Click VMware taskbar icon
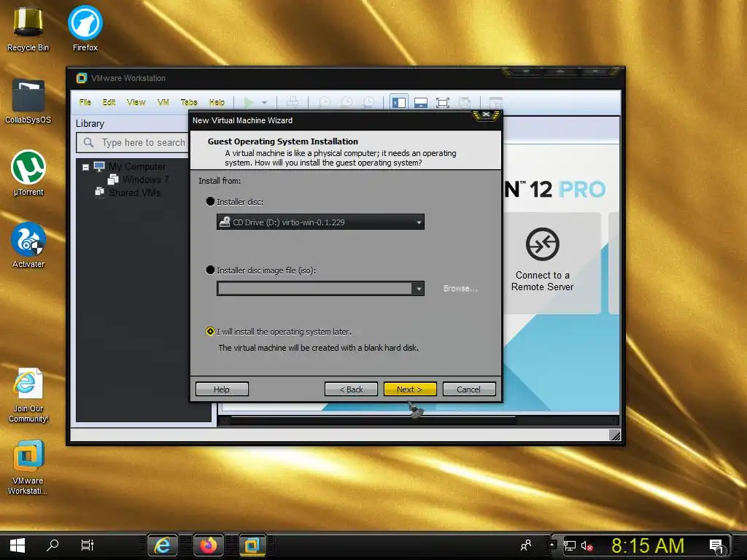 point(252,545)
